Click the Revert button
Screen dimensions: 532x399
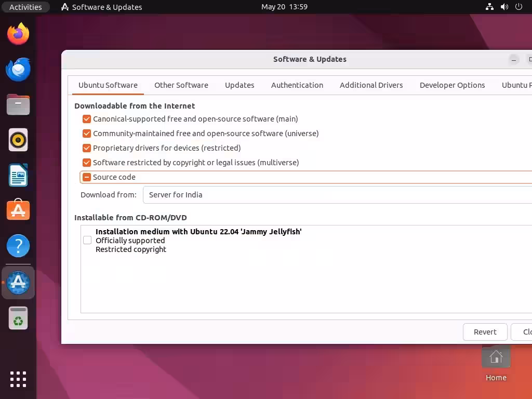pyautogui.click(x=485, y=332)
